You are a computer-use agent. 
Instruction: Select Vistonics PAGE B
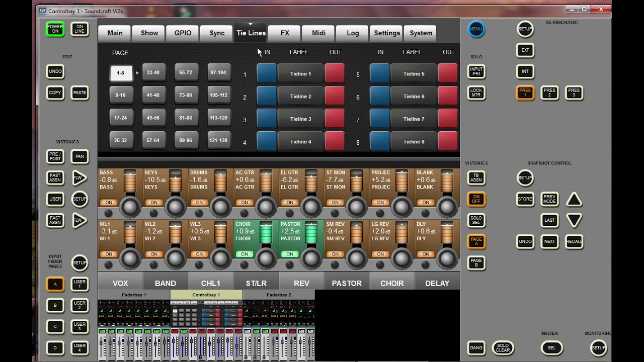point(476,262)
